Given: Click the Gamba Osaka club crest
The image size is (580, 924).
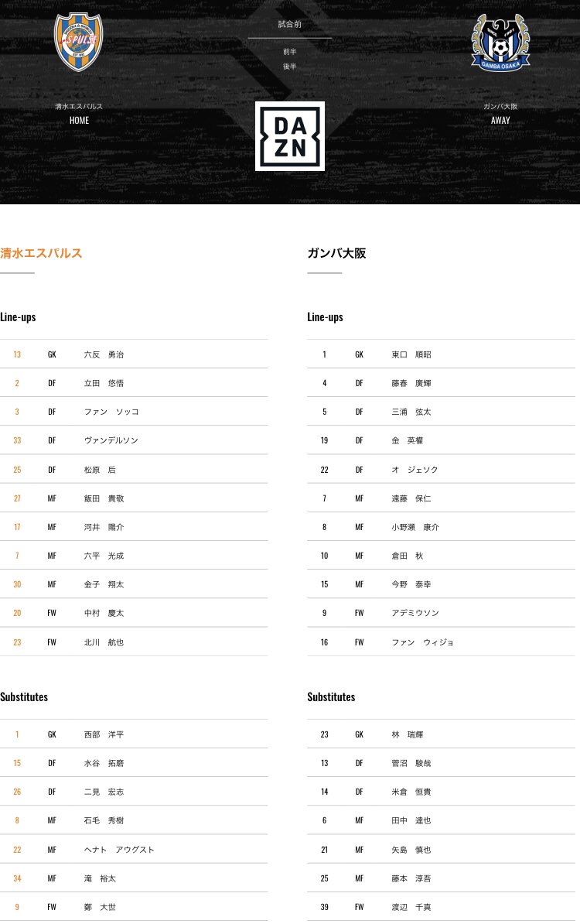Looking at the screenshot, I should [x=500, y=43].
